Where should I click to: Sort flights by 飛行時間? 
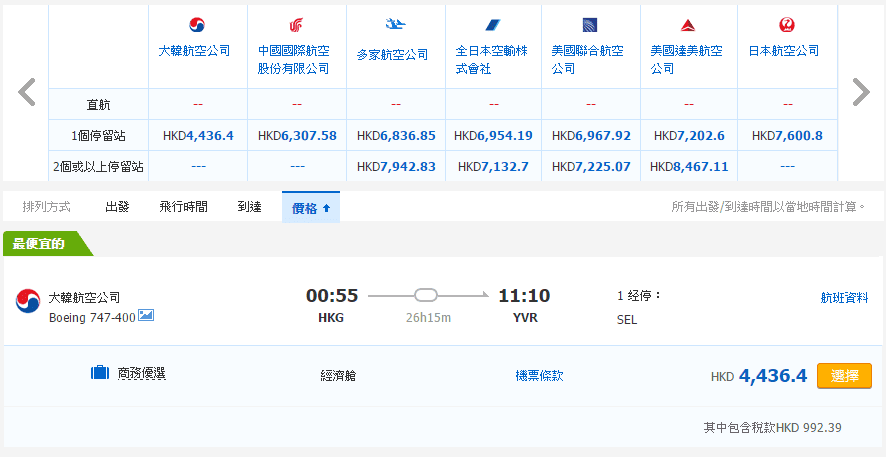click(183, 207)
